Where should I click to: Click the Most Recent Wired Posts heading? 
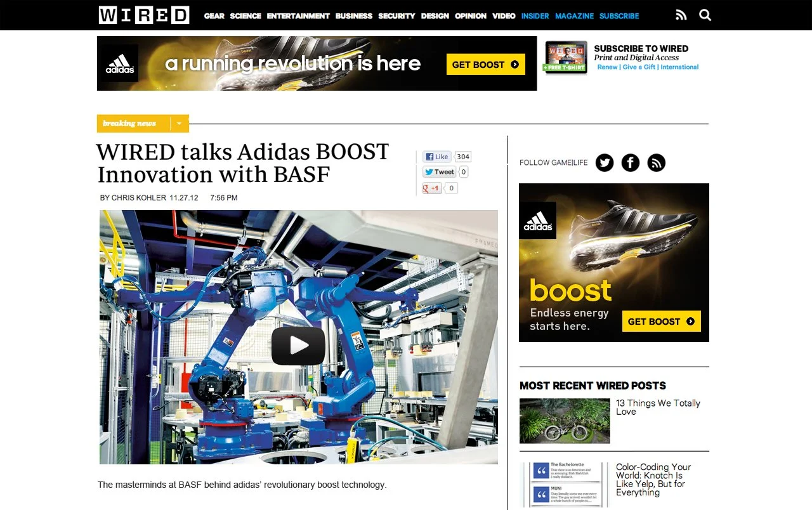tap(593, 386)
